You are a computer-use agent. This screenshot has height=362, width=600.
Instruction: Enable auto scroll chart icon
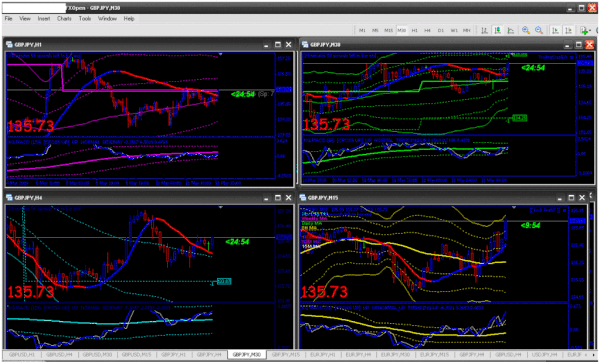coord(555,30)
